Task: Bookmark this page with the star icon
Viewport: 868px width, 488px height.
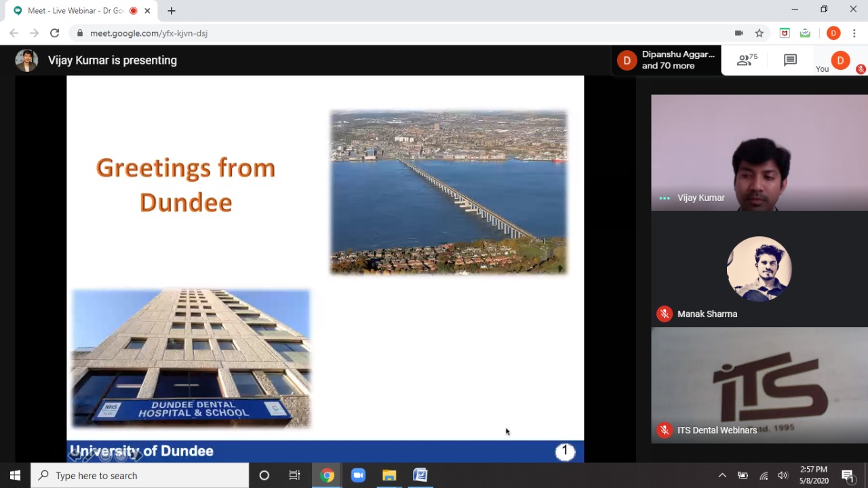Action: coord(759,33)
